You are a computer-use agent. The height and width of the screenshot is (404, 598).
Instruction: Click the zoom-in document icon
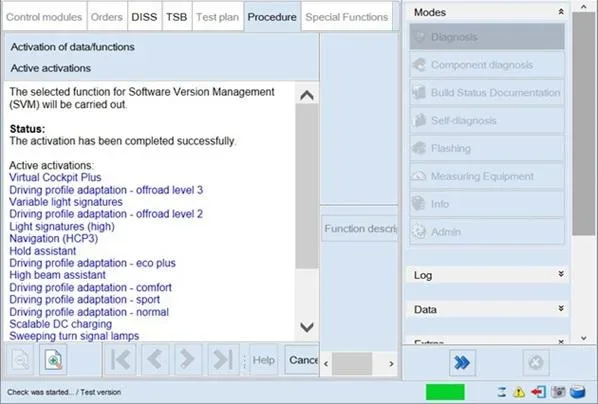coord(53,360)
